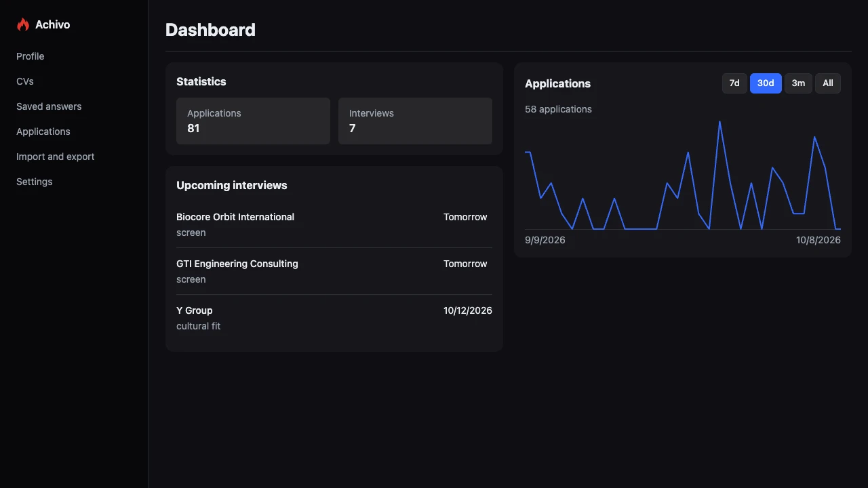Open Import and export page
868x488 pixels.
click(x=56, y=157)
